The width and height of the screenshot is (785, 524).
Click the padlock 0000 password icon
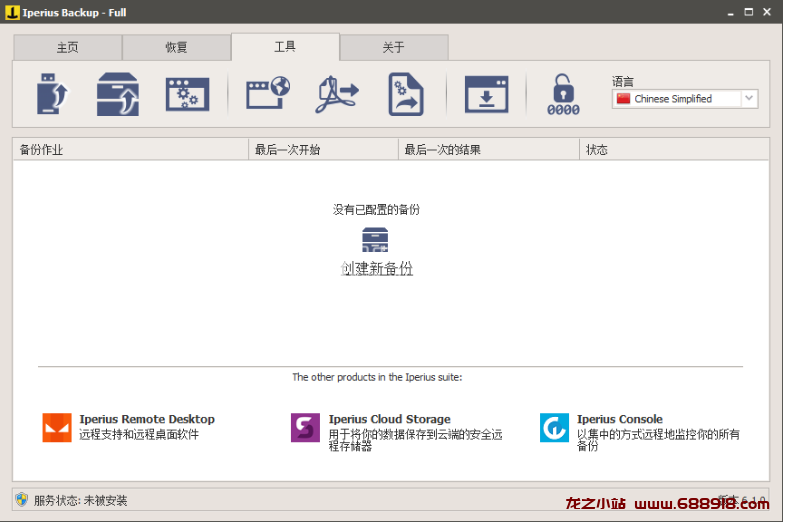pos(563,95)
